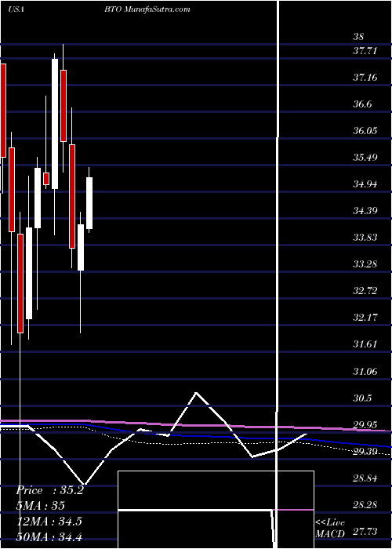Click the 'USA' label at top left
Screen dimensions: 392x549
click(x=16, y=9)
